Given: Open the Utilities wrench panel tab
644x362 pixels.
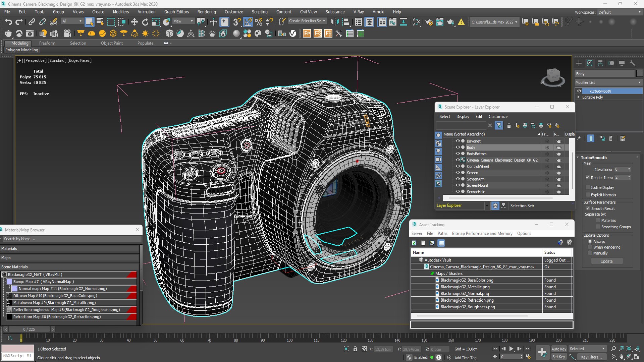Looking at the screenshot, I should tap(633, 63).
